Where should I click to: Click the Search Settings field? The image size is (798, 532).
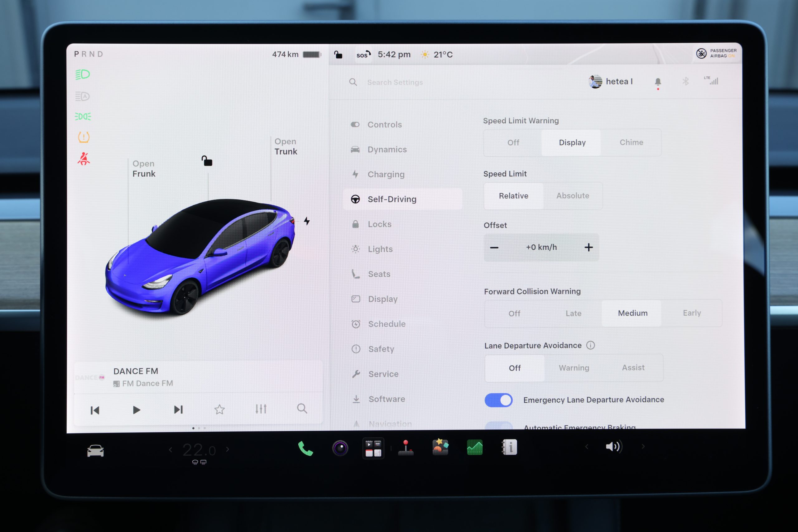(395, 83)
